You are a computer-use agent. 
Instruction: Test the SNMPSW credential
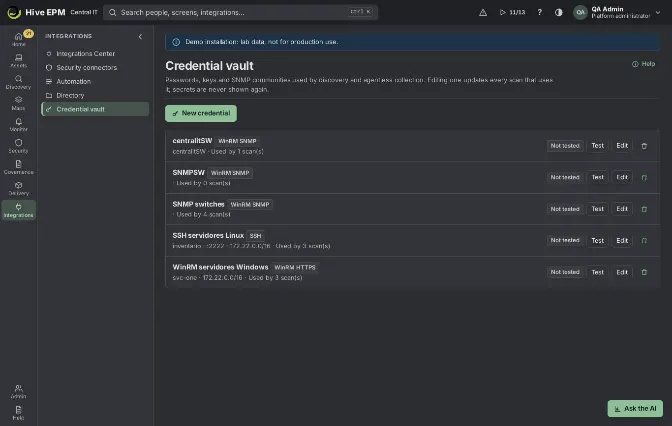[597, 177]
